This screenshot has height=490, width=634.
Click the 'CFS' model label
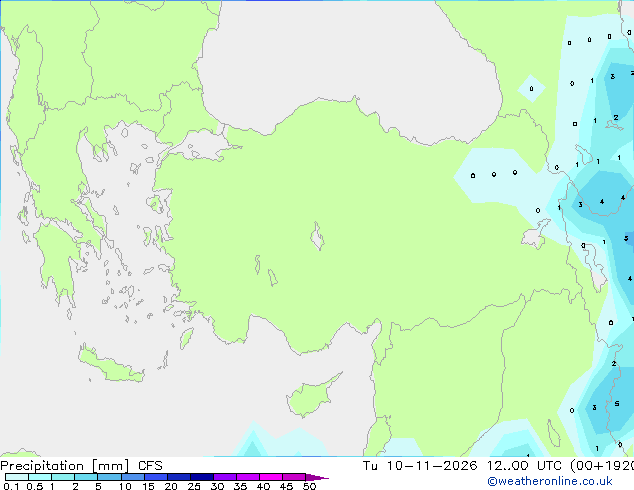point(150,466)
